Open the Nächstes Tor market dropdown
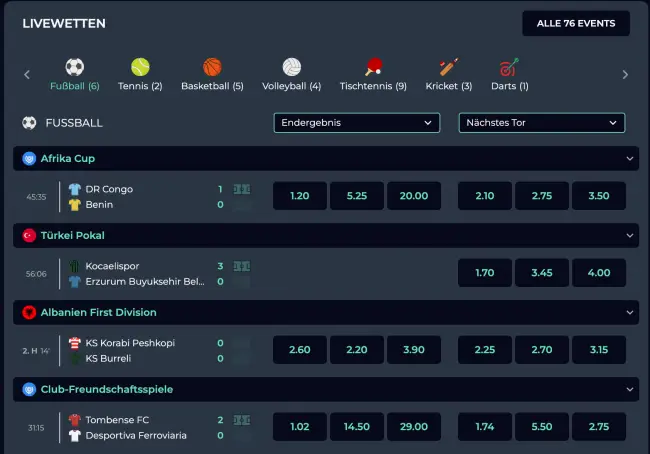This screenshot has width=650, height=454. tap(541, 123)
